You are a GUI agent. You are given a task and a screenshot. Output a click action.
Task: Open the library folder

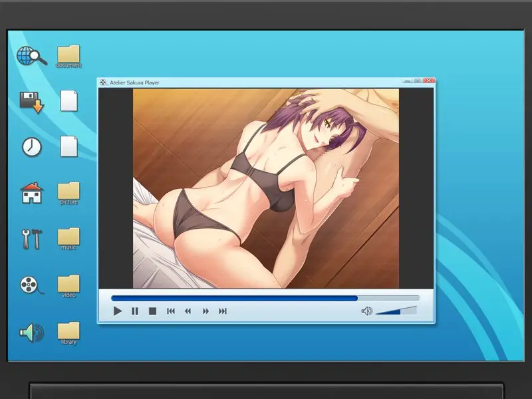(68, 333)
